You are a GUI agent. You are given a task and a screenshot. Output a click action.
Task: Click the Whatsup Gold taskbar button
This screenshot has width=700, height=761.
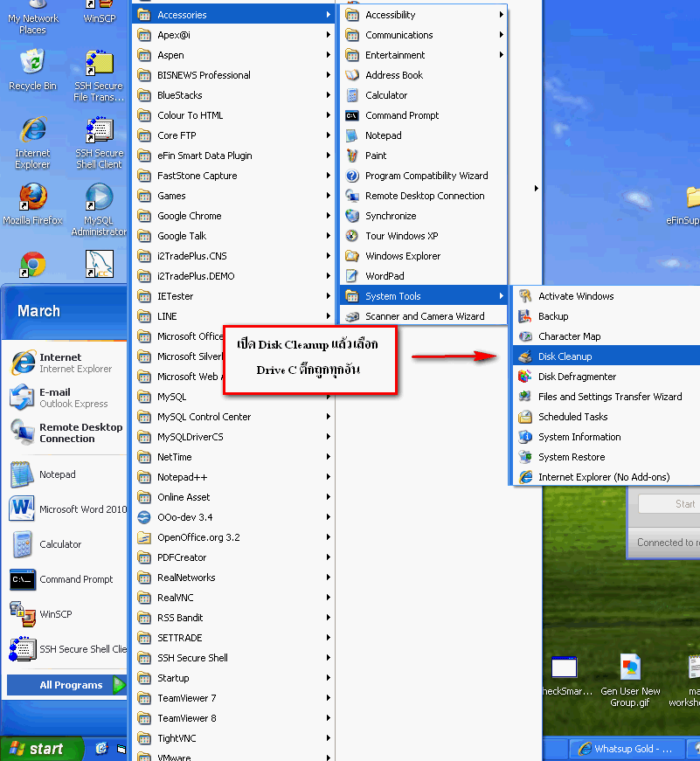click(627, 749)
